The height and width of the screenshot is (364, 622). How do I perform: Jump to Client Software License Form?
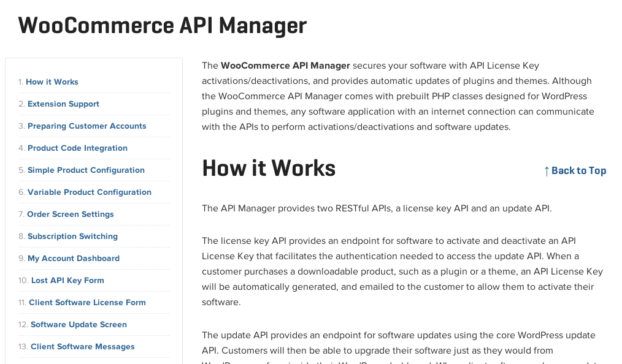pyautogui.click(x=87, y=303)
